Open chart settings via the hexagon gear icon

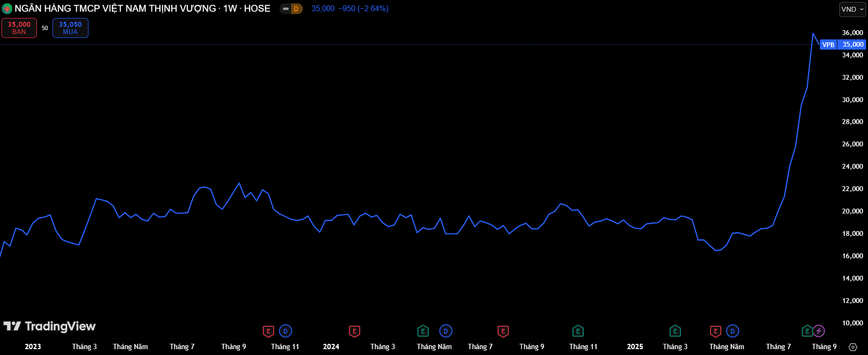coord(852,347)
